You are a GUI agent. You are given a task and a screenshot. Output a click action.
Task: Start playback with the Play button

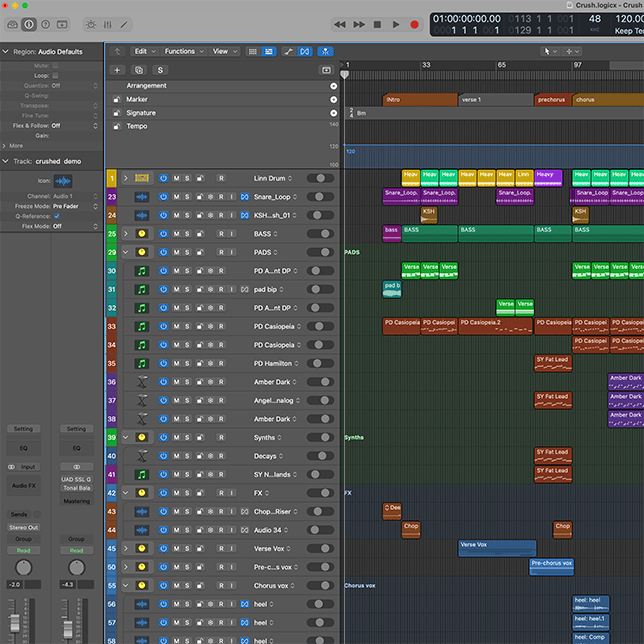tap(396, 25)
